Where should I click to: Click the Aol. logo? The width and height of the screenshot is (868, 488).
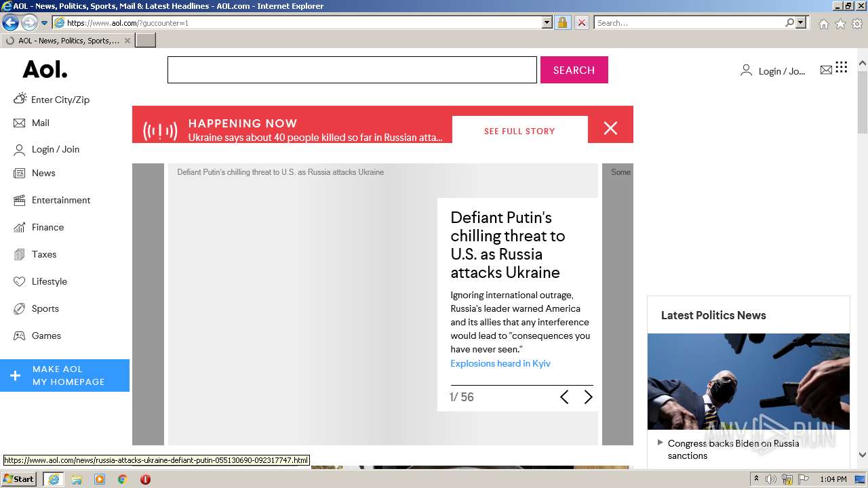coord(45,70)
